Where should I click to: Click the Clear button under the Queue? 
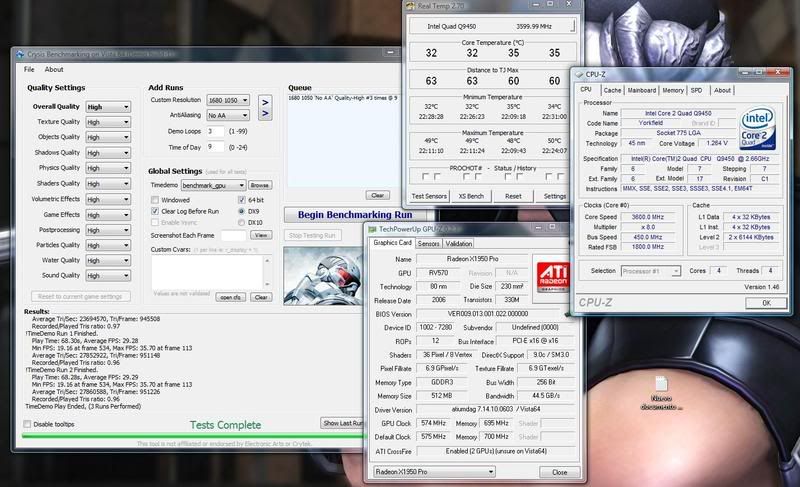378,195
